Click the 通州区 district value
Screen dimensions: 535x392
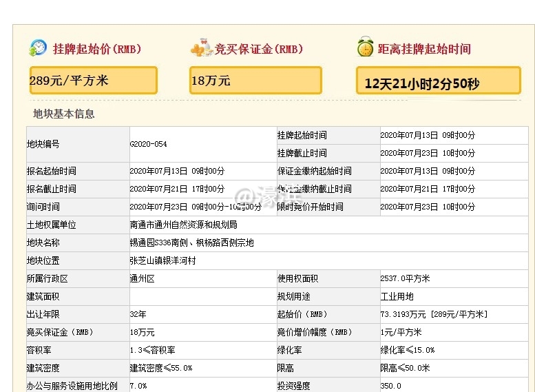pyautogui.click(x=143, y=278)
